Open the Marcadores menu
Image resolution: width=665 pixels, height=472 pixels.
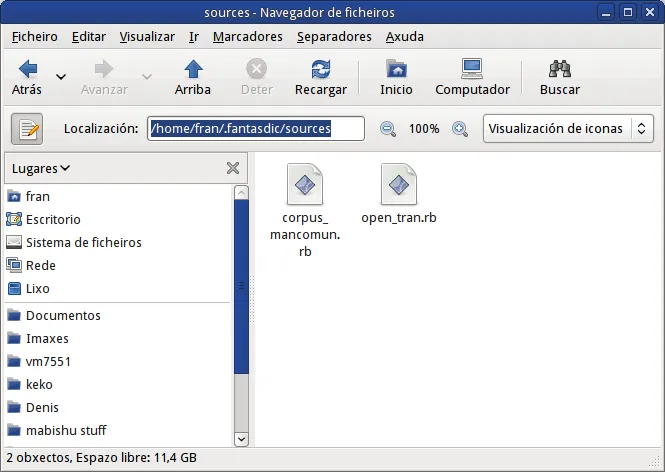click(x=247, y=37)
